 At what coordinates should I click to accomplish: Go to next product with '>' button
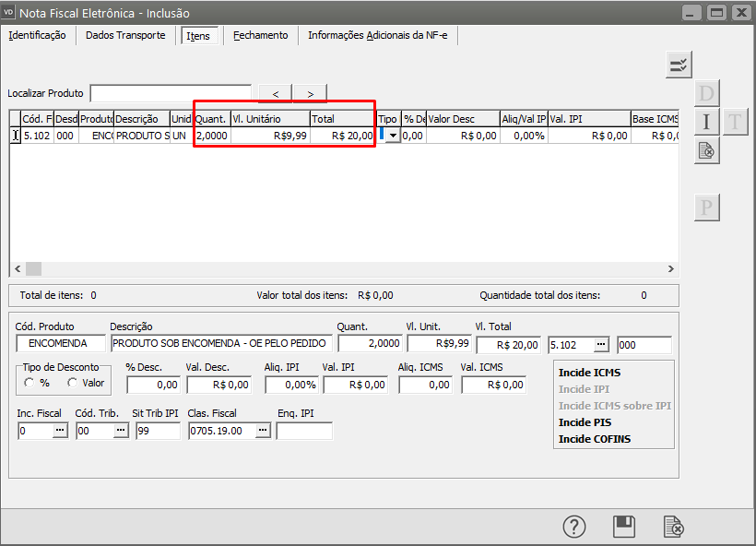[310, 93]
